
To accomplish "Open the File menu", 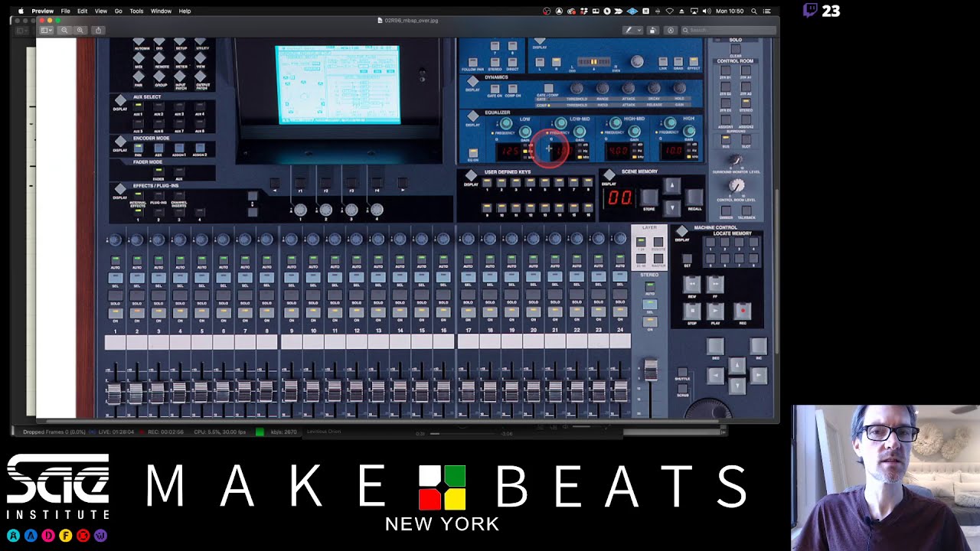I will tap(65, 11).
